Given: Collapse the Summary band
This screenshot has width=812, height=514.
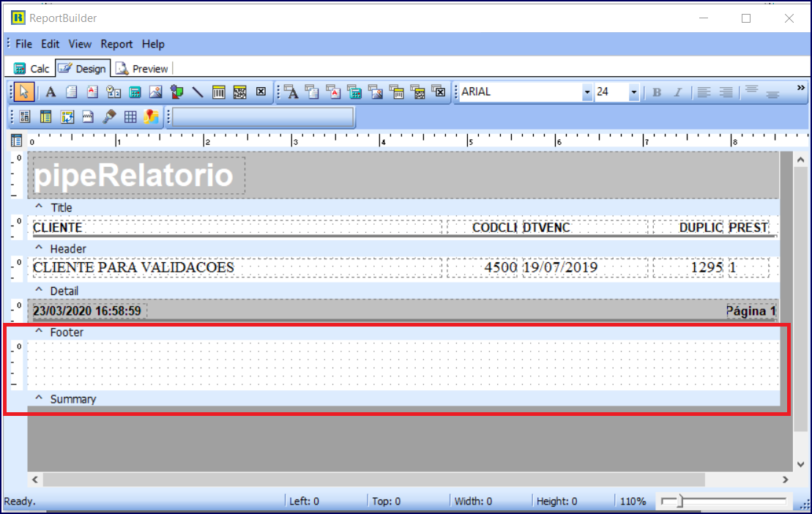Looking at the screenshot, I should [39, 398].
